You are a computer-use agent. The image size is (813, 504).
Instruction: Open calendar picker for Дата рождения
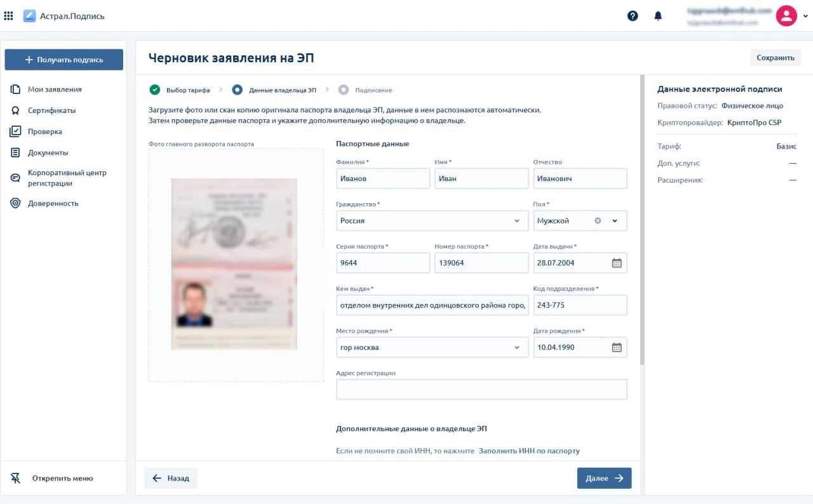pyautogui.click(x=616, y=347)
